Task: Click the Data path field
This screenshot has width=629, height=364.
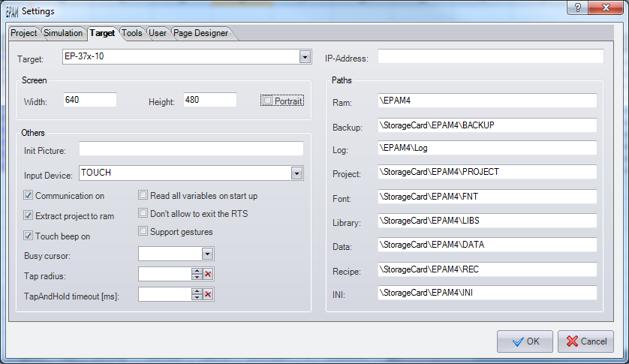Action: (x=487, y=245)
